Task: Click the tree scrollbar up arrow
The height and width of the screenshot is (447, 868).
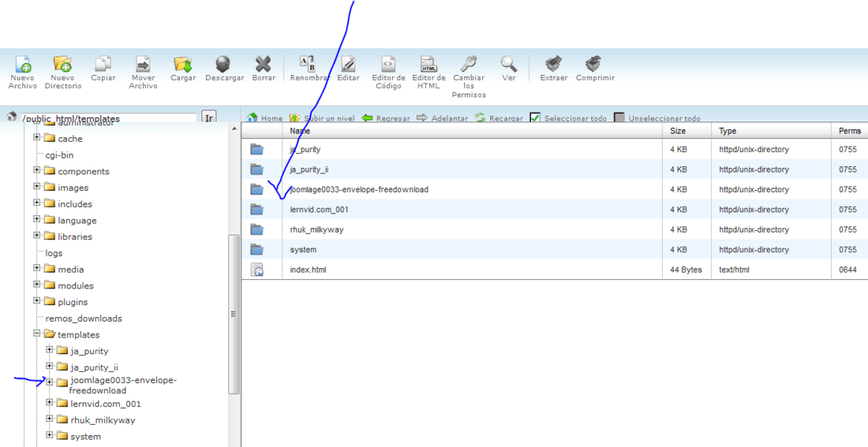Action: click(234, 129)
